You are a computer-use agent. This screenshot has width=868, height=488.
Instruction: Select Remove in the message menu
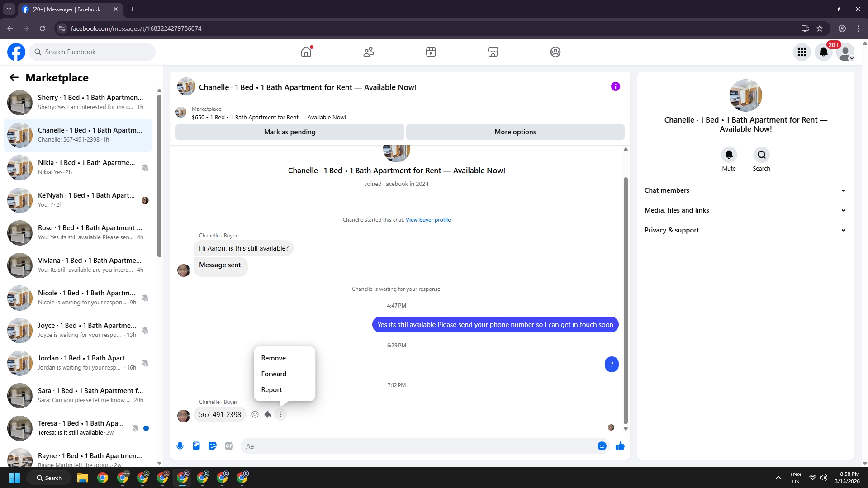point(285,358)
